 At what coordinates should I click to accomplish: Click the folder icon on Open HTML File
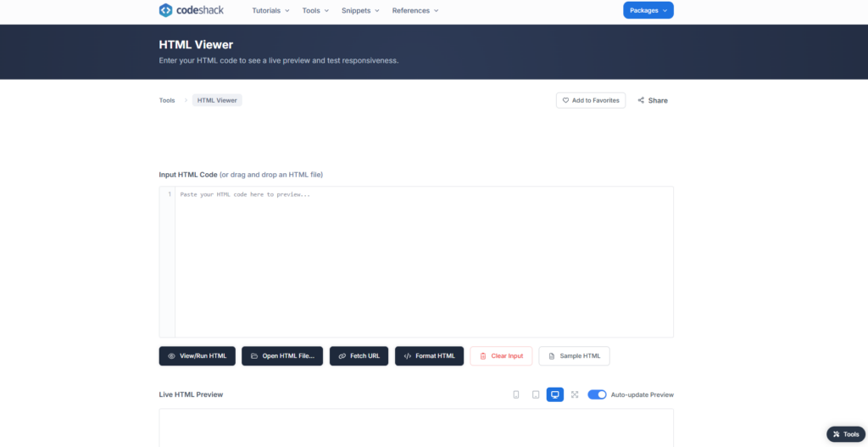point(254,356)
